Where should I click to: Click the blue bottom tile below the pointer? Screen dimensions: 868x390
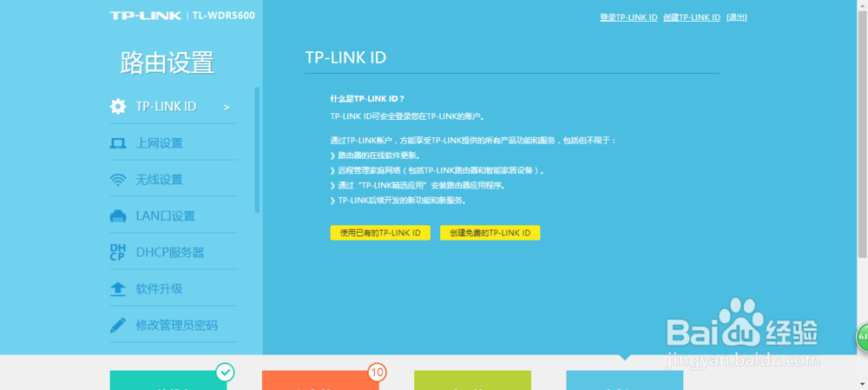pyautogui.click(x=624, y=380)
